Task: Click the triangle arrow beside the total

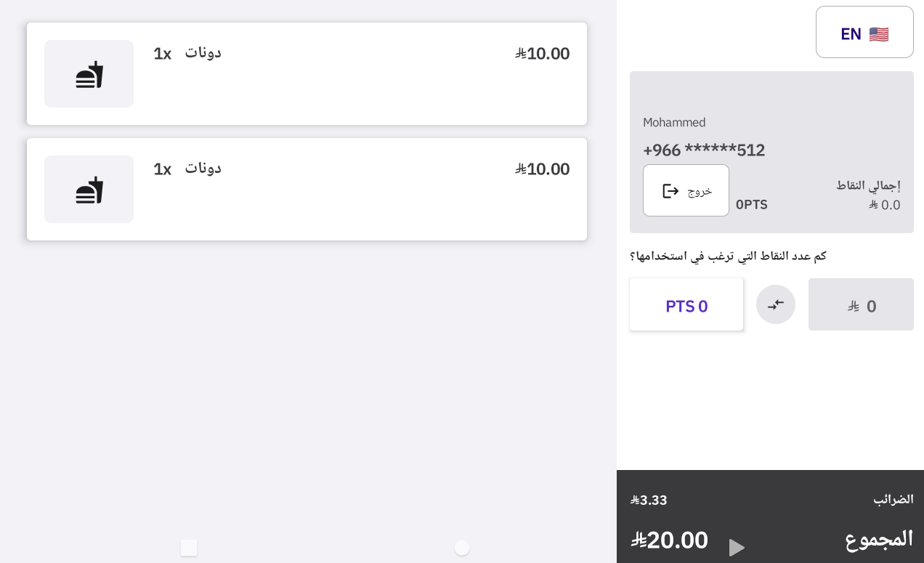Action: pos(737,548)
